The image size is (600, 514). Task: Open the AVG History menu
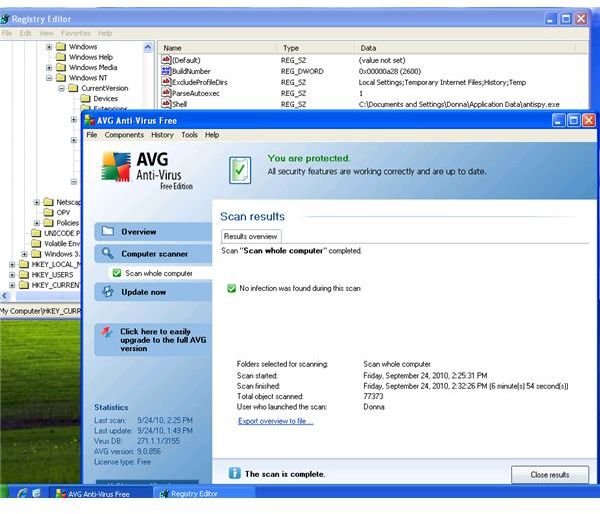point(162,135)
